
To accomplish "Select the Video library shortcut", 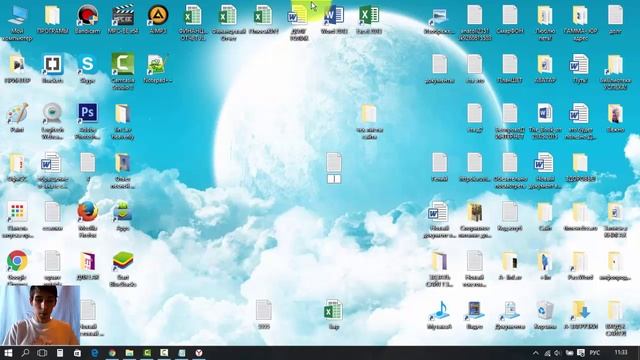I will point(474,315).
